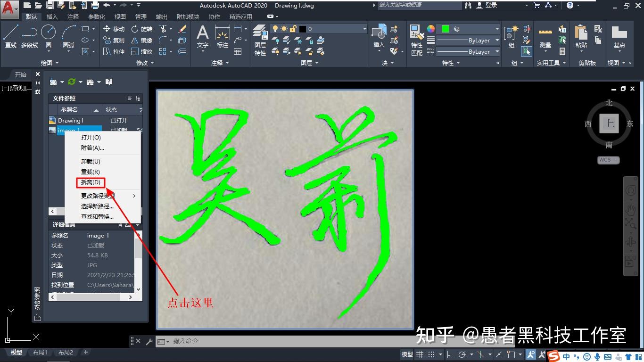
Task: Click the refresh button in the 外部参照 palette
Action: (x=72, y=81)
